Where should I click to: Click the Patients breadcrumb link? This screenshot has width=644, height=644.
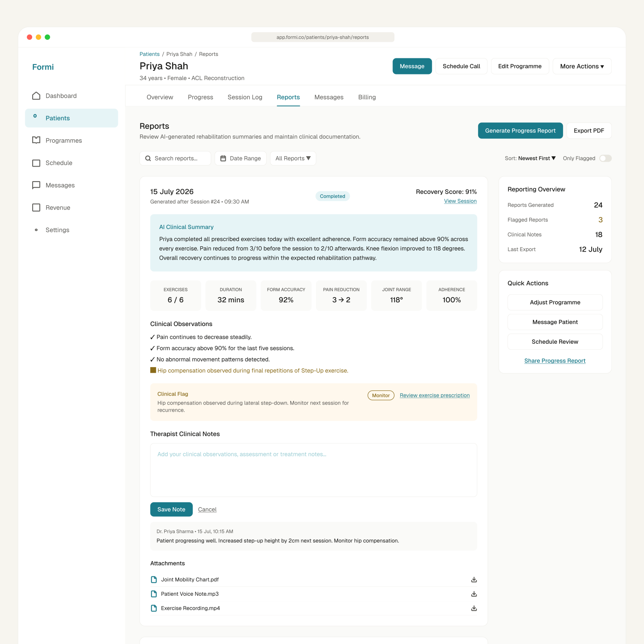[150, 54]
